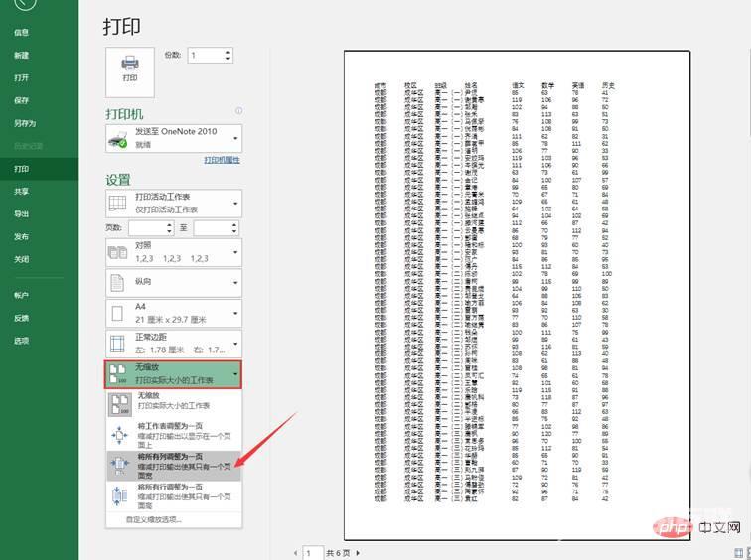This screenshot has width=751, height=560.
Task: Open 导出 in the backstage sidebar
Action: pos(21,213)
